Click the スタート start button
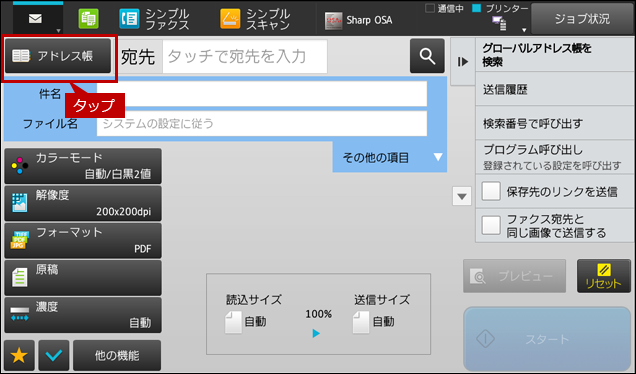The height and width of the screenshot is (374, 636). [x=547, y=339]
